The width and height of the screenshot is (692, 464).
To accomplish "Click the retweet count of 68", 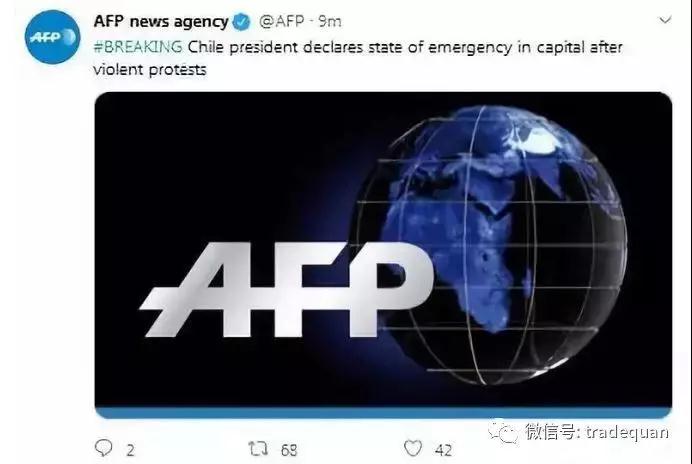I will 289,450.
